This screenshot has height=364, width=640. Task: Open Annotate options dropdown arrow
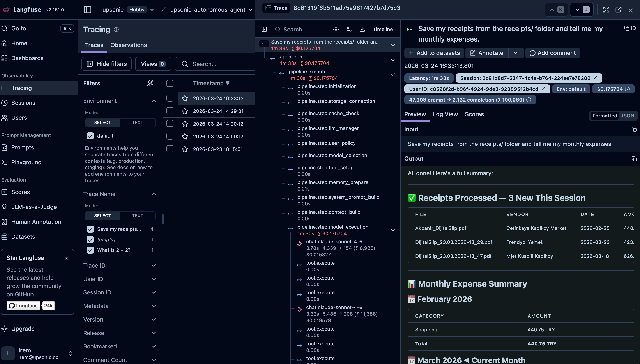click(515, 53)
